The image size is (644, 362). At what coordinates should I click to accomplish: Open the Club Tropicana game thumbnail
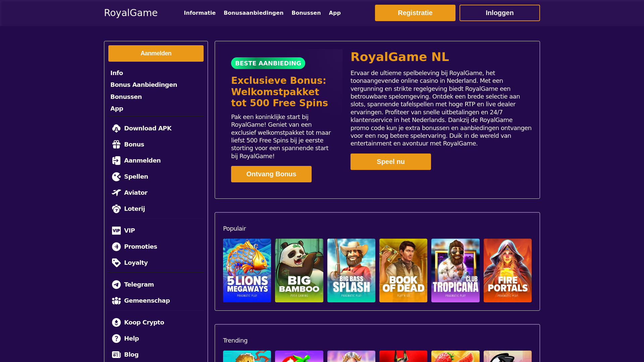455,270
